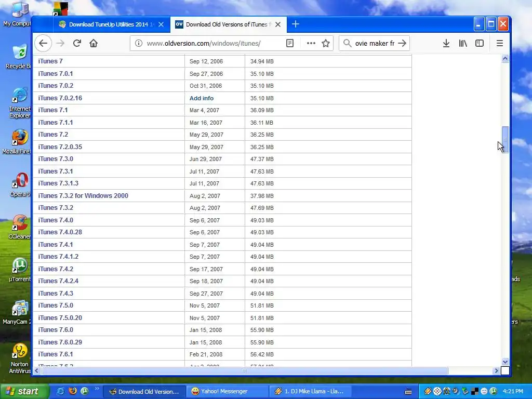Select the Recycle Bin desktop icon
This screenshot has width=532, height=399.
pyautogui.click(x=18, y=57)
